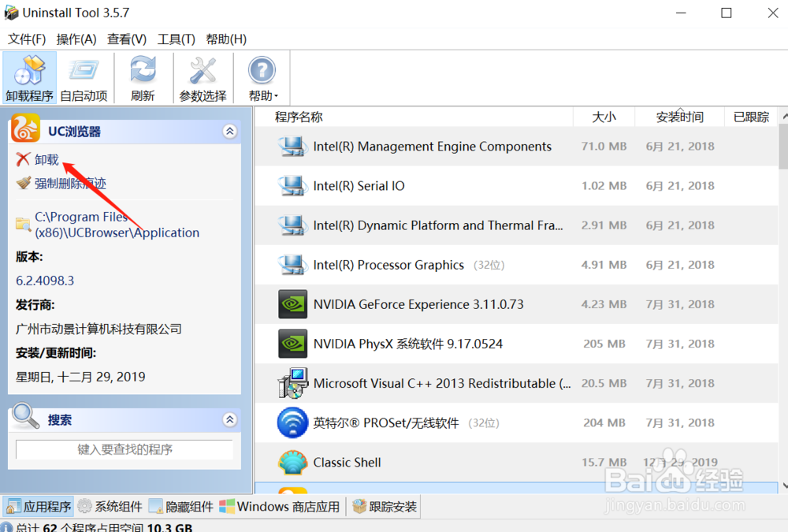This screenshot has width=788, height=532.
Task: Click the program list vertical scrollbar thumb
Action: tap(783, 145)
